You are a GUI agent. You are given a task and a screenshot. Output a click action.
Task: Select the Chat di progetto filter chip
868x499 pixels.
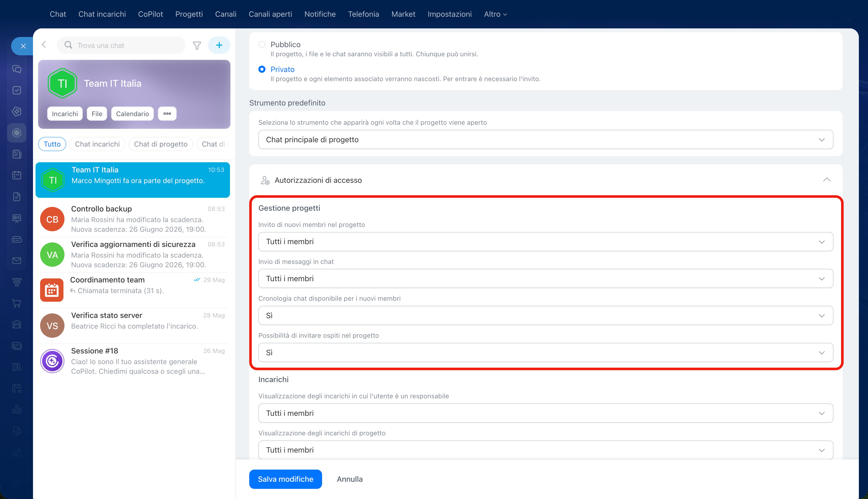tap(161, 144)
